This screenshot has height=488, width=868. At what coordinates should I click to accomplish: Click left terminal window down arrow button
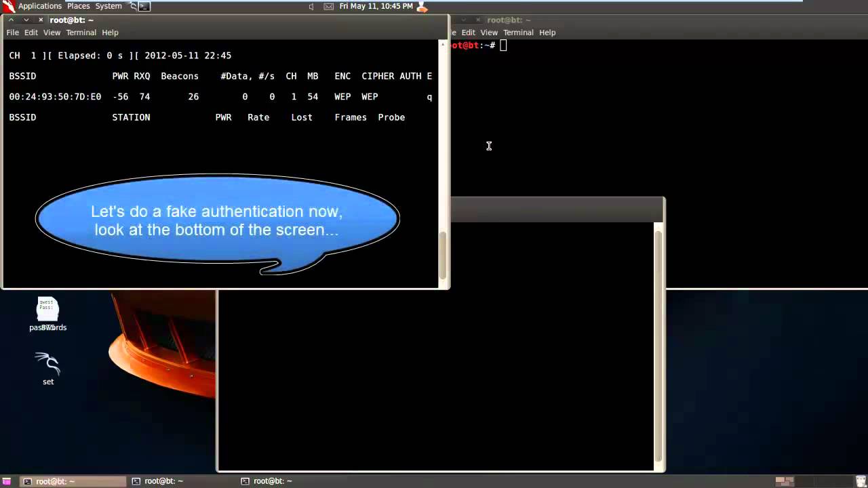(26, 20)
